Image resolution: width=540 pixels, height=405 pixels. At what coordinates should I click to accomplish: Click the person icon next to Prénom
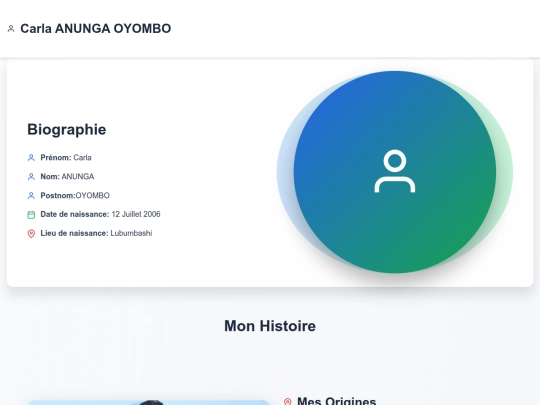click(x=31, y=158)
